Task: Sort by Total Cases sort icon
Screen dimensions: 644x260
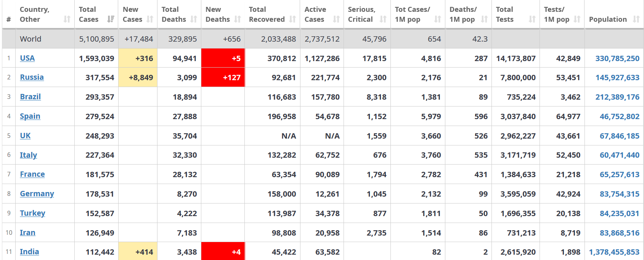Action: click(x=111, y=19)
